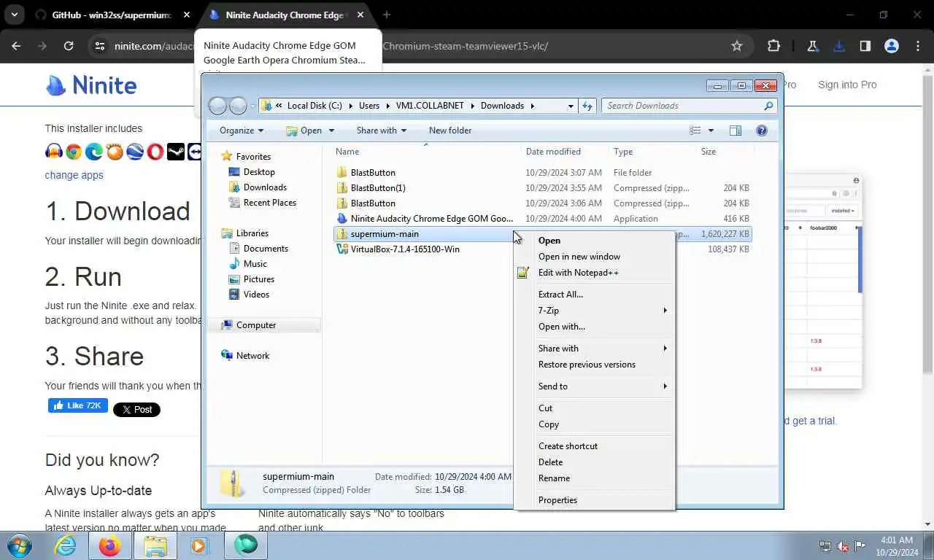Expand the Send to submenu
The image size is (934, 560).
[595, 386]
